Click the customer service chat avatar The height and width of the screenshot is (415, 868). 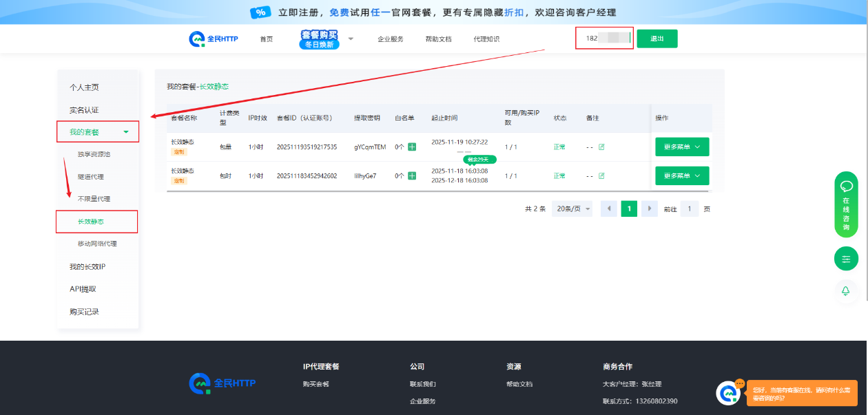click(x=728, y=393)
